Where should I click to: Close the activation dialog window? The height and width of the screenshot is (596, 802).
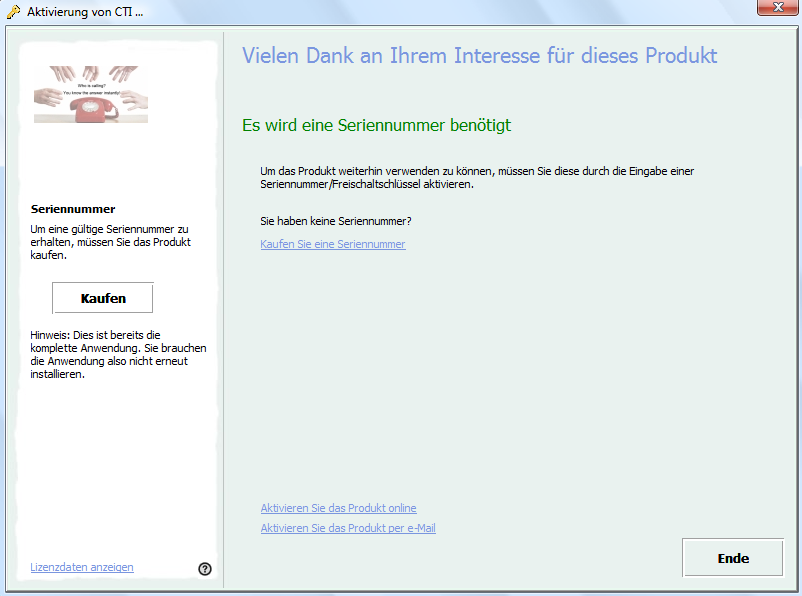click(x=771, y=11)
